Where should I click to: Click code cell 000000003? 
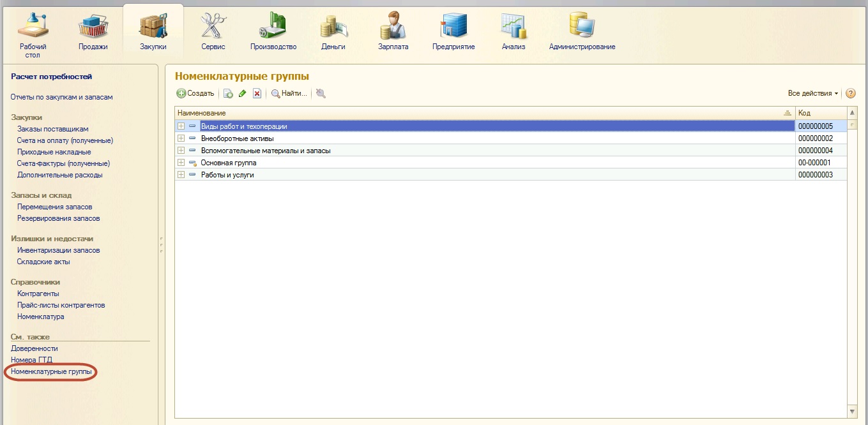point(821,175)
